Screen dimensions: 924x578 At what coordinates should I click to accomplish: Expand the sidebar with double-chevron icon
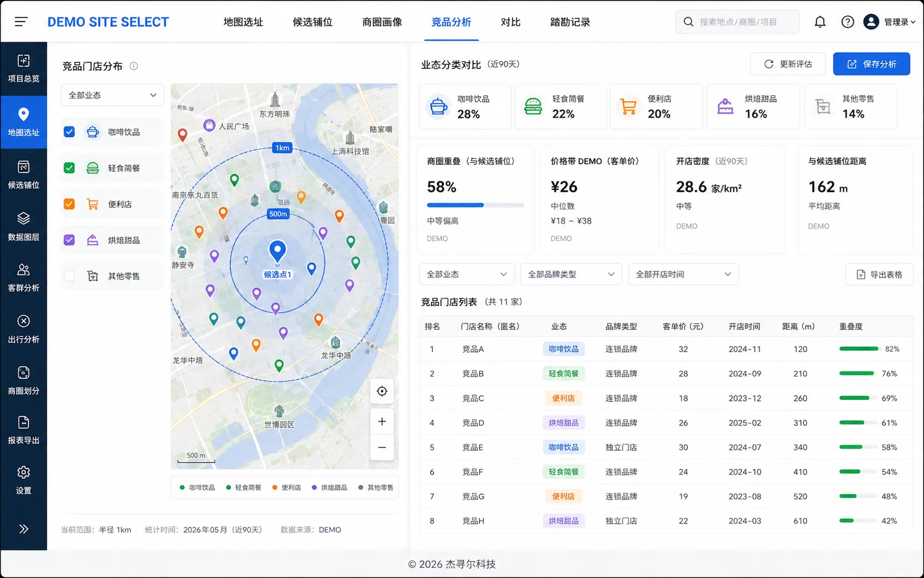[x=23, y=529]
